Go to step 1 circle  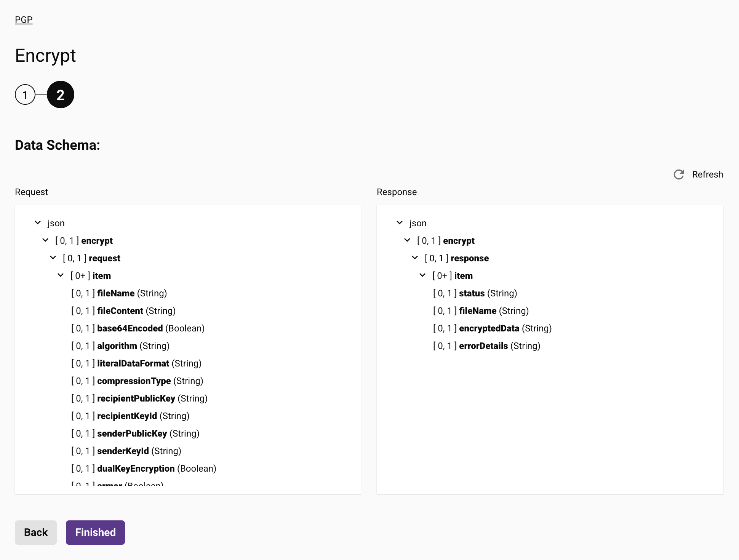click(x=25, y=95)
